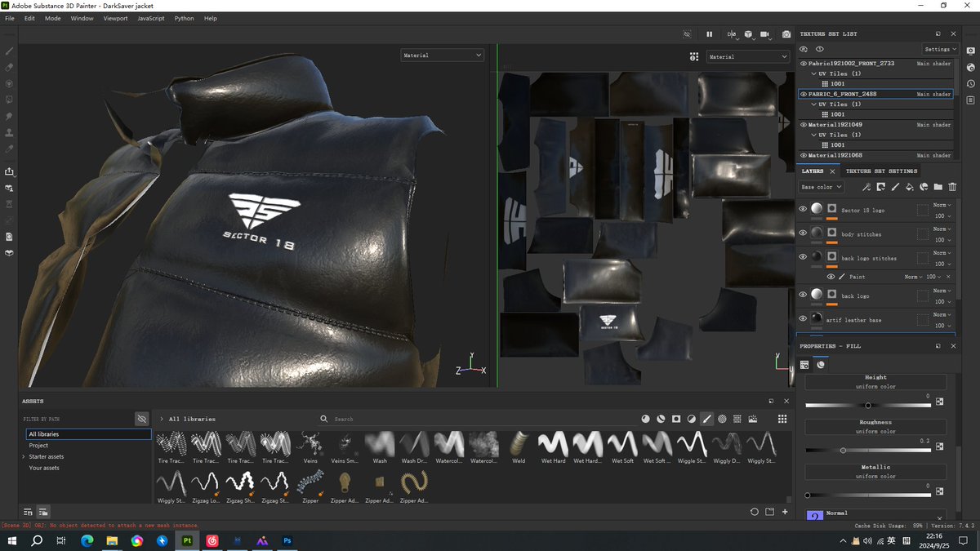Select the Projection tool in left toolbar
This screenshot has width=980, height=551.
coord(10,83)
